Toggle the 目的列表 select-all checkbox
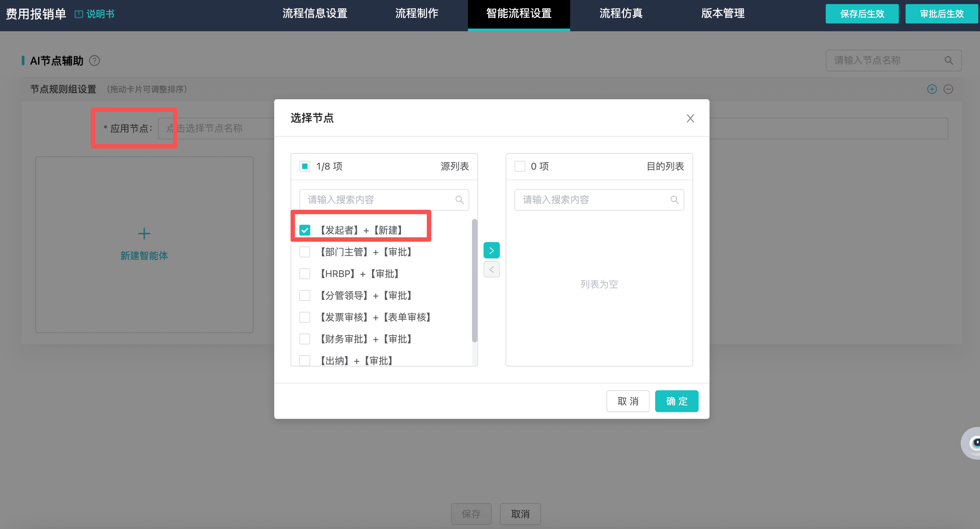 520,166
